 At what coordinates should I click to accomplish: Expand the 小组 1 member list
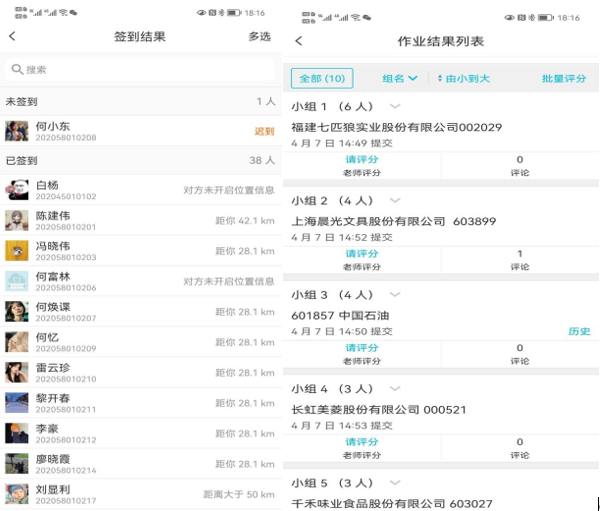click(395, 106)
